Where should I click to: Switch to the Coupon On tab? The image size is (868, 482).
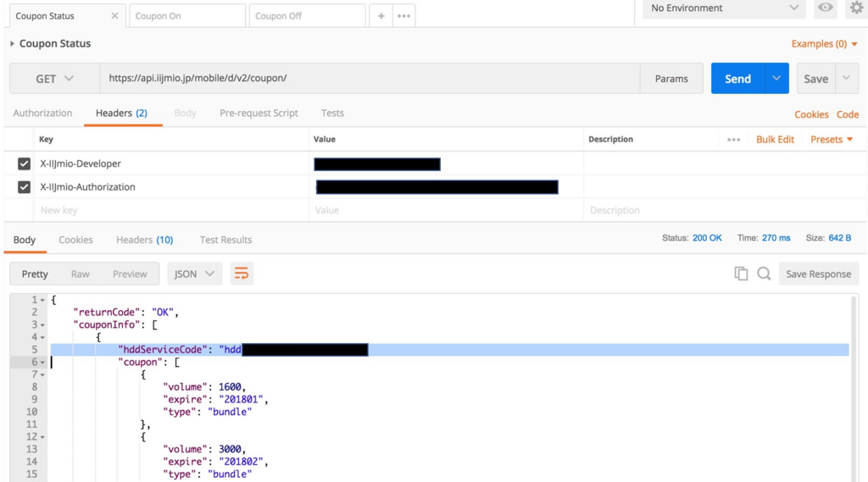pyautogui.click(x=187, y=15)
